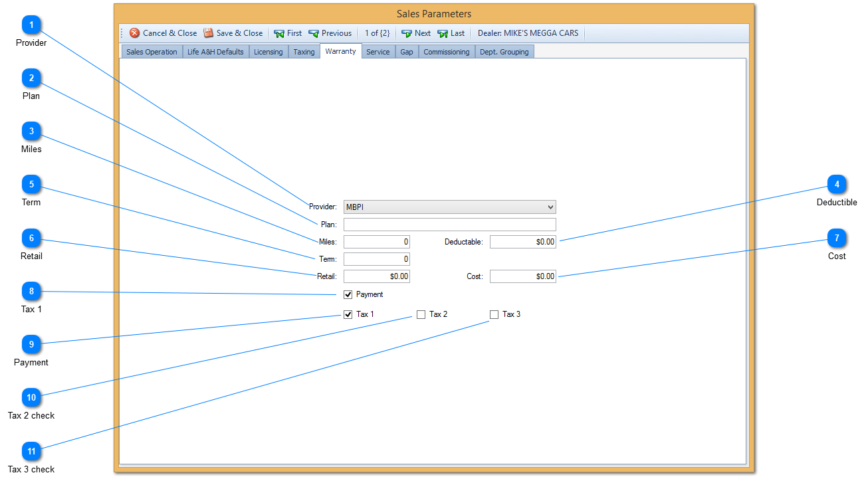Switch to the Sales Operation tab
This screenshot has width=868, height=485.
152,52
